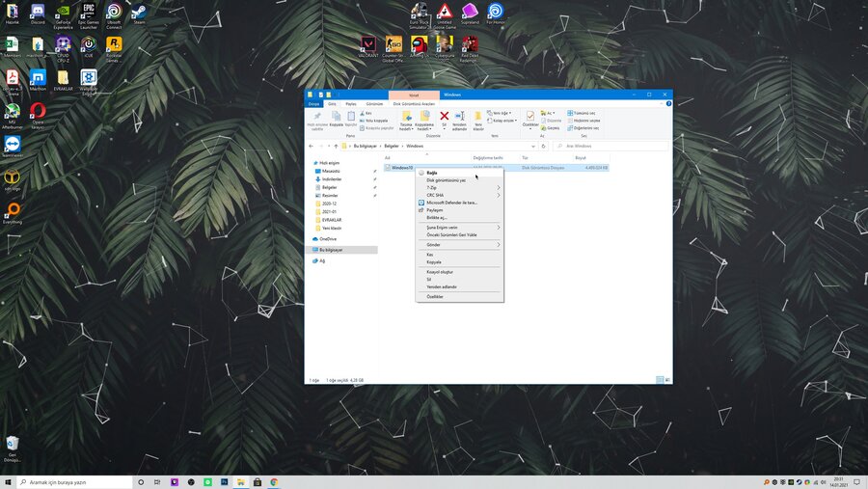The height and width of the screenshot is (489, 868).
Task: Click Tümünü seç in the ribbon
Action: tap(583, 113)
